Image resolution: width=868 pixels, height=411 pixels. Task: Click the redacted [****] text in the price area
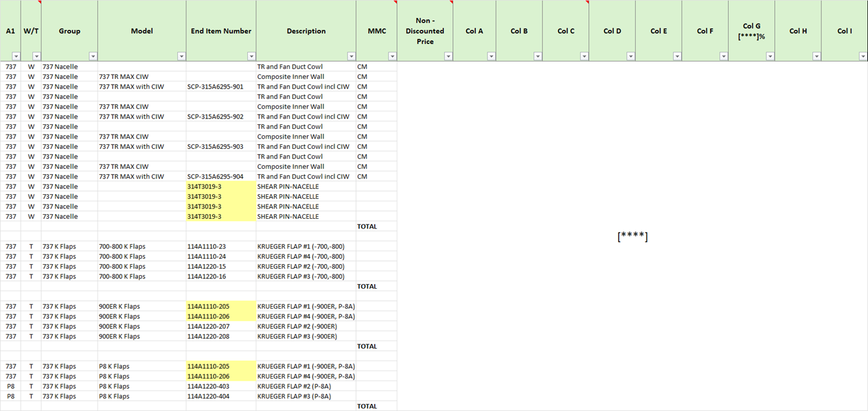[632, 236]
